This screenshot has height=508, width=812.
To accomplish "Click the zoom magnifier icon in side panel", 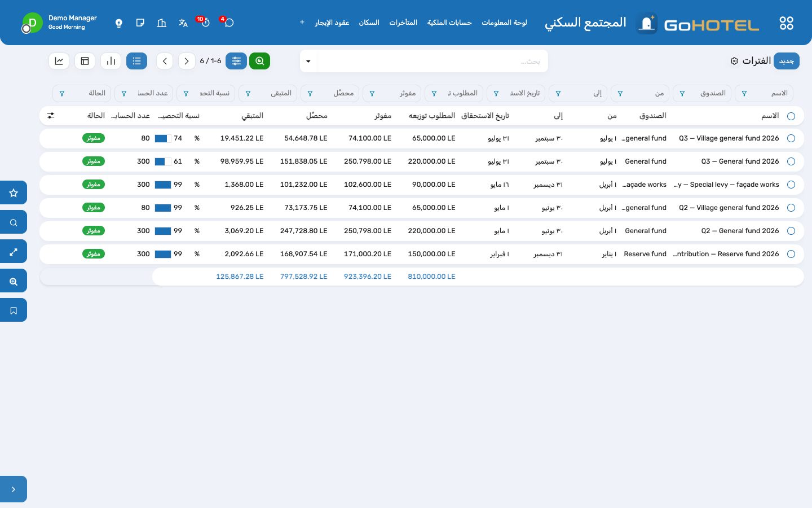I will pos(14,281).
